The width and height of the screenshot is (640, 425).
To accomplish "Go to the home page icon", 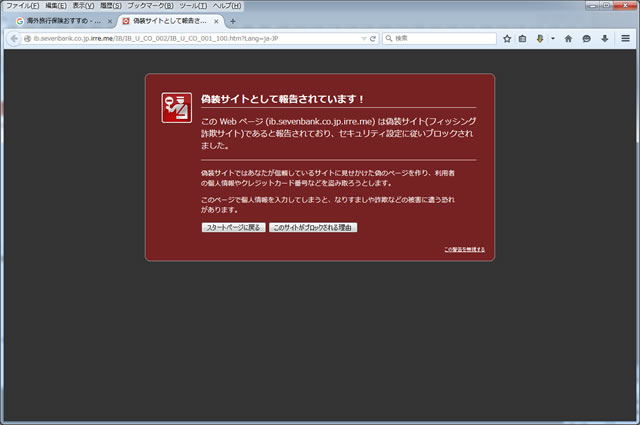I will (x=568, y=38).
